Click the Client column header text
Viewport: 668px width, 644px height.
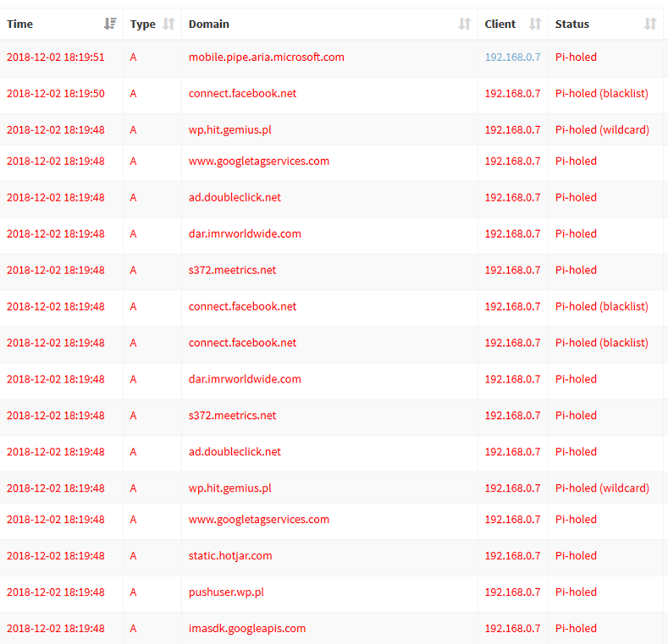[x=500, y=25]
